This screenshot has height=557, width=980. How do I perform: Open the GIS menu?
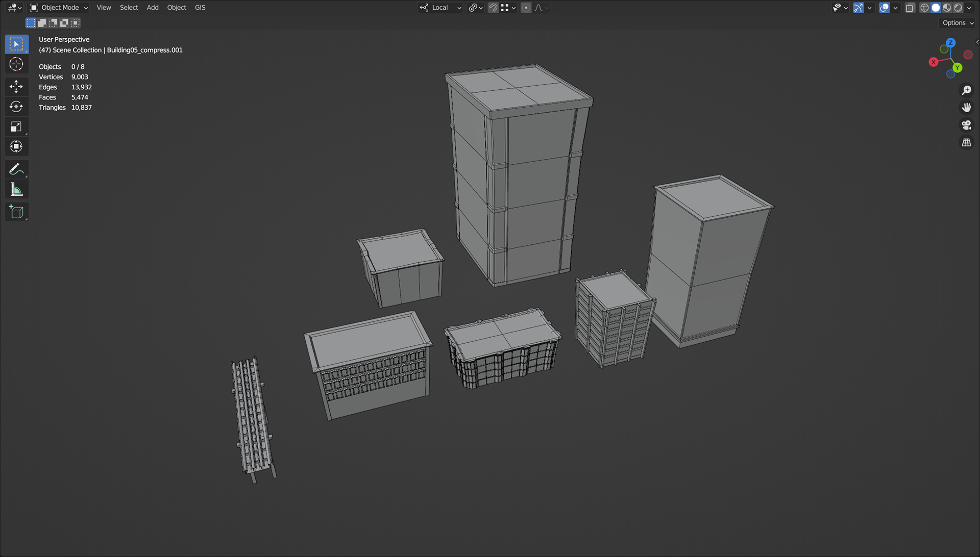pos(200,8)
